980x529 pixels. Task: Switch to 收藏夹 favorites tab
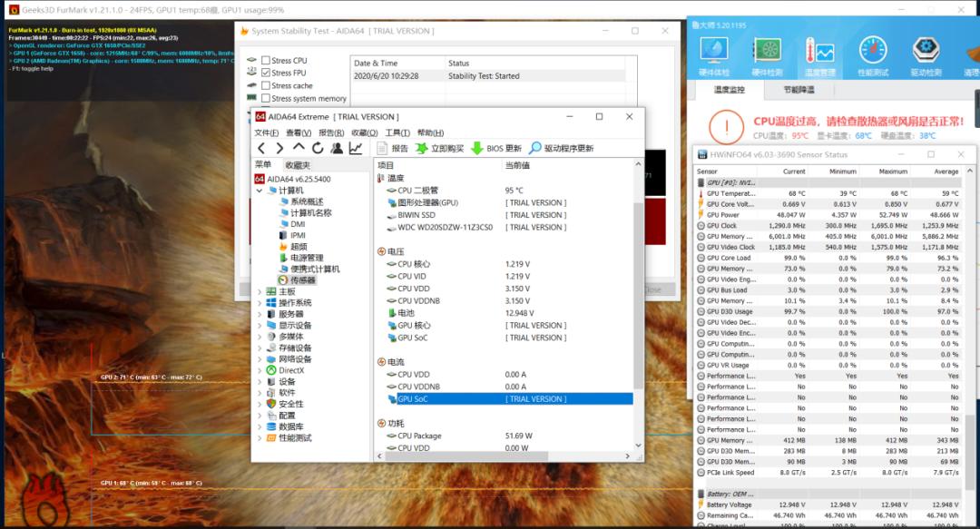pos(298,165)
